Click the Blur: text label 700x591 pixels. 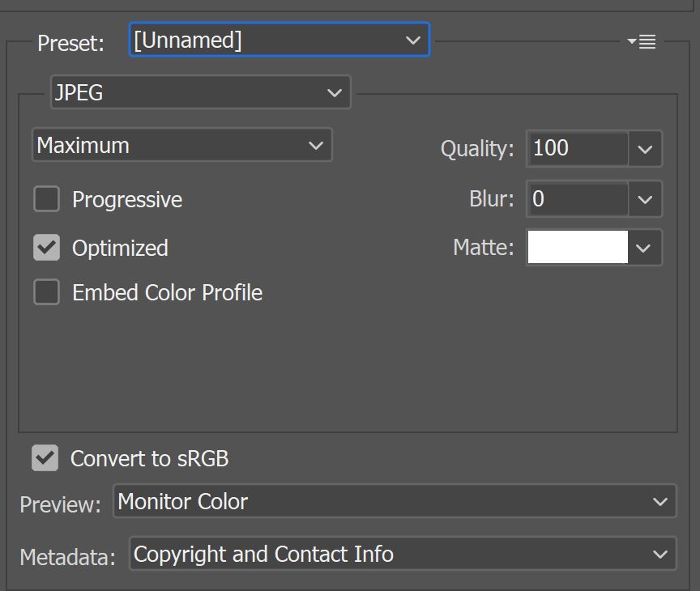tap(492, 199)
